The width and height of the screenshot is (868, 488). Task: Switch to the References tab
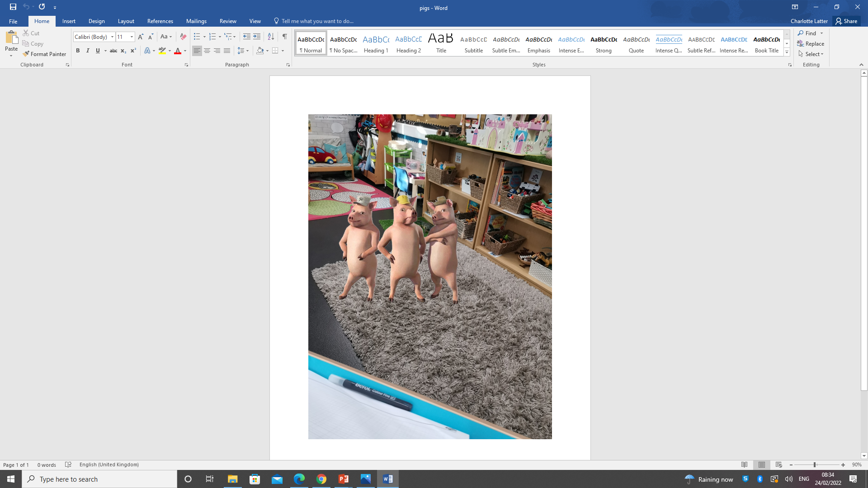point(160,21)
